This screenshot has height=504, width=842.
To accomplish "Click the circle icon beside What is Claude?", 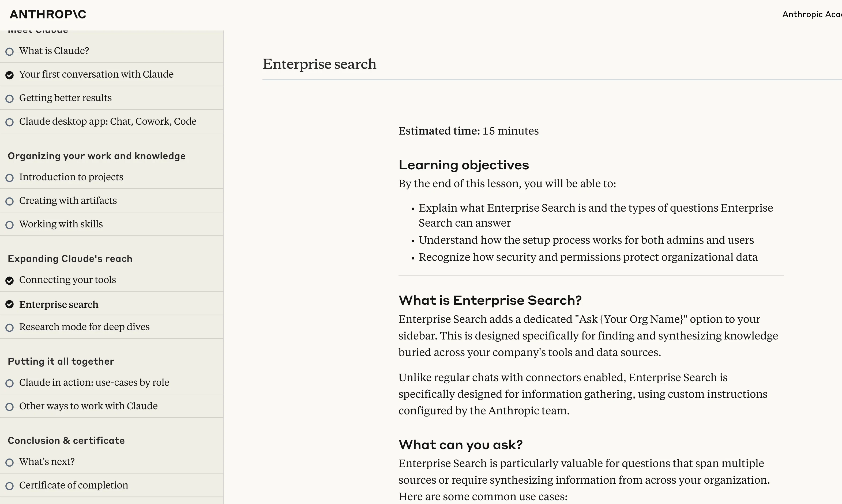I will [10, 52].
